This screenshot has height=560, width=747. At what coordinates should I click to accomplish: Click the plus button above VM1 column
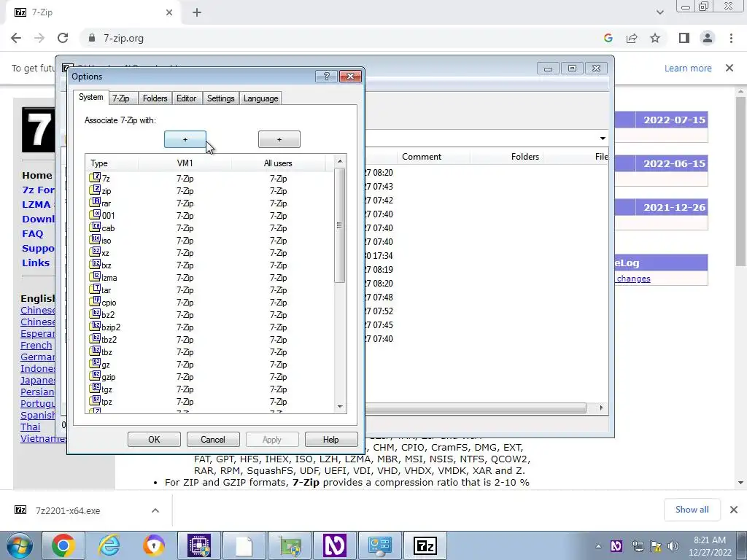click(x=185, y=139)
